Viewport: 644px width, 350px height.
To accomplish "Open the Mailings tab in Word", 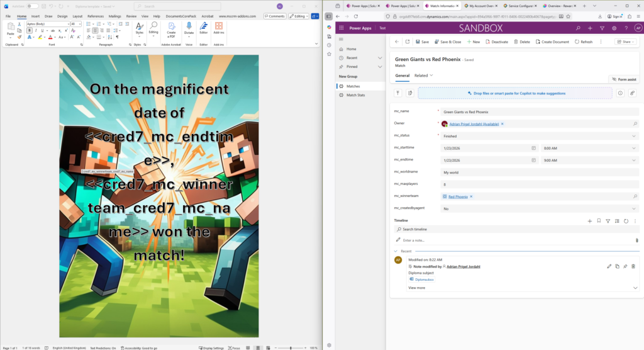I will 114,16.
